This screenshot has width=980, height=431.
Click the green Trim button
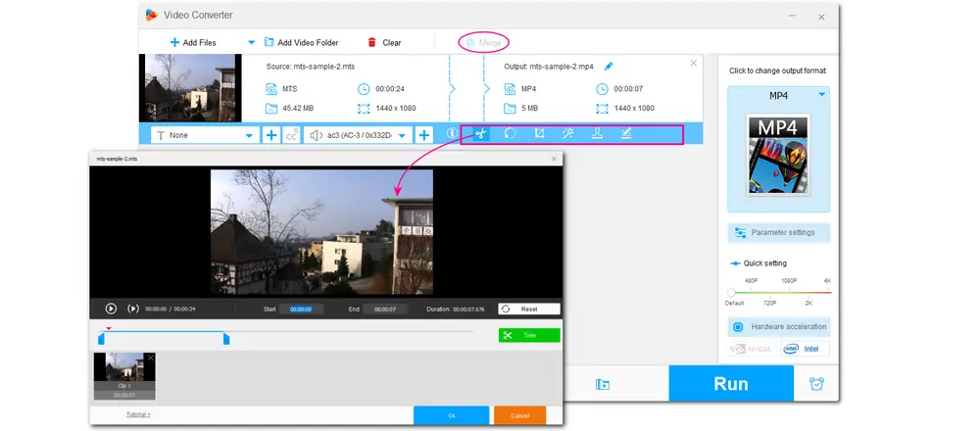(x=528, y=335)
